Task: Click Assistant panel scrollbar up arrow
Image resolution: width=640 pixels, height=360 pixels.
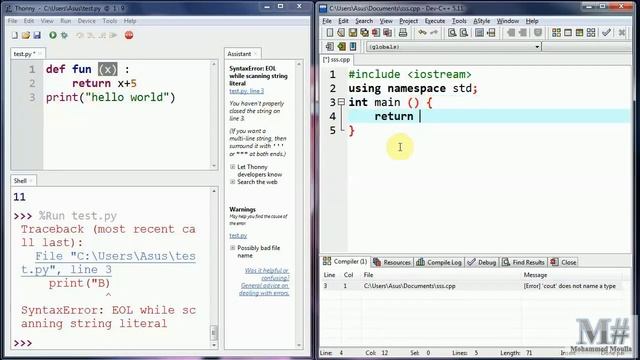Action: [x=299, y=64]
